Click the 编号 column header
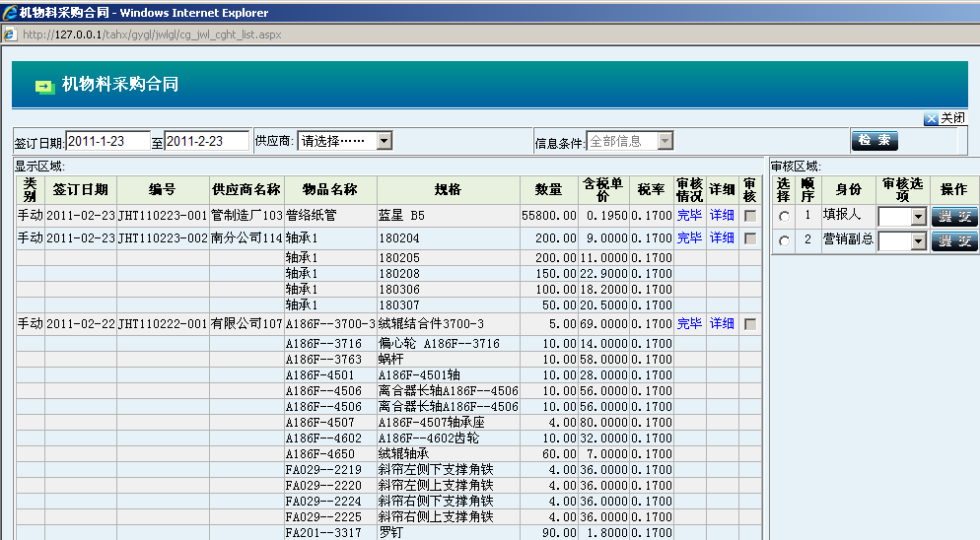This screenshot has height=540, width=980. (x=163, y=189)
